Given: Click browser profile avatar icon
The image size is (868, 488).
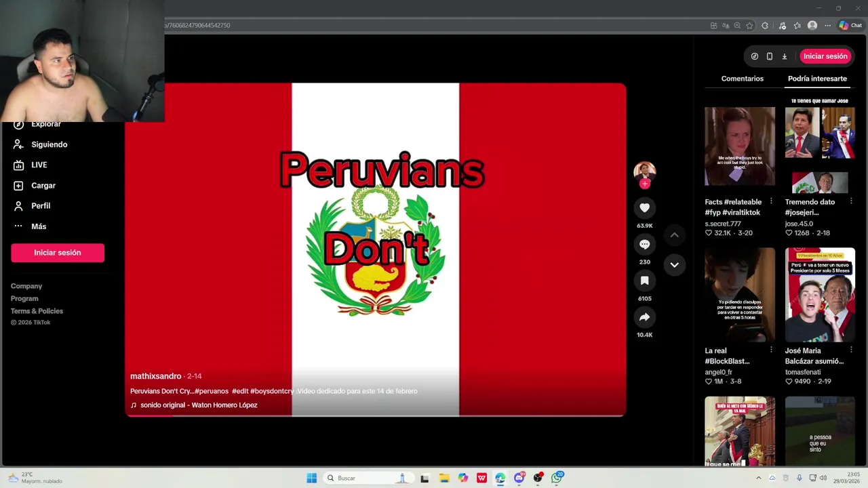Looking at the screenshot, I should tap(812, 26).
